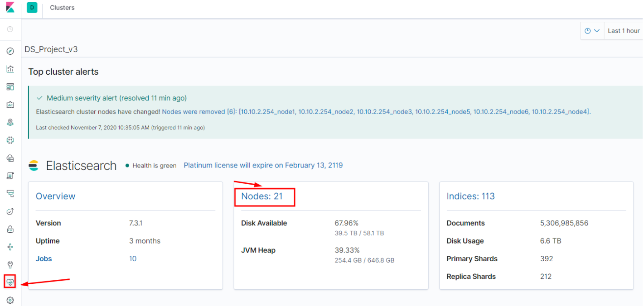Click the Replica Shards label
The image size is (644, 306).
471,277
